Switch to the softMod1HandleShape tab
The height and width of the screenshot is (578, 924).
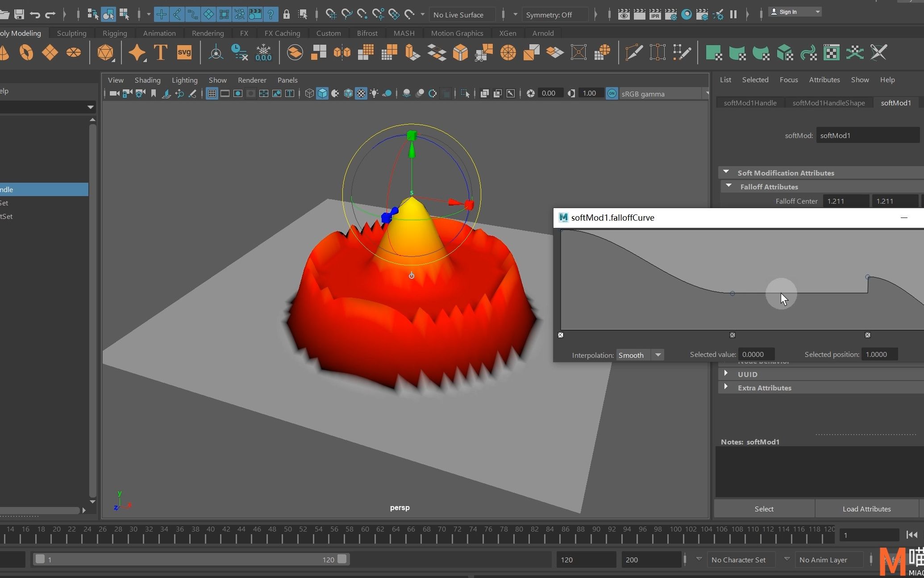pos(828,103)
